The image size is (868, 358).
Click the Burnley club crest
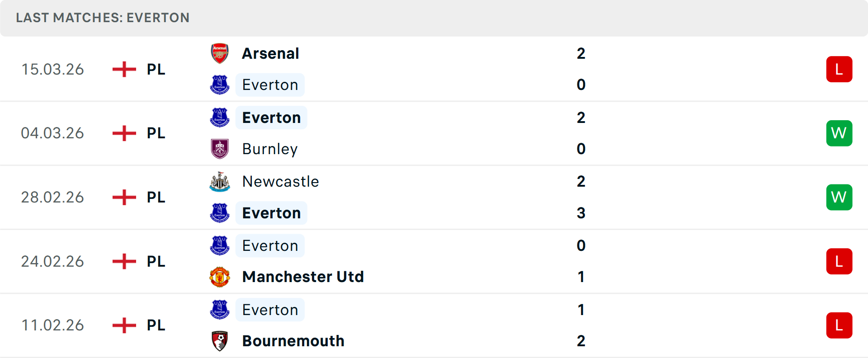pyautogui.click(x=220, y=149)
